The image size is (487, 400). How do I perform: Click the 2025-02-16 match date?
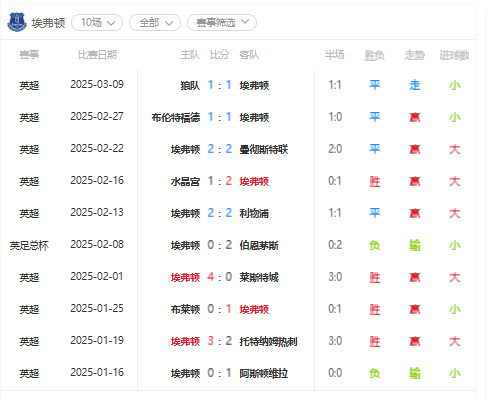(97, 180)
